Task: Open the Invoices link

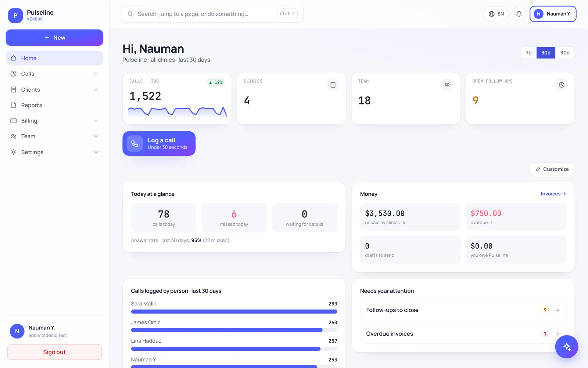Action: pos(553,194)
